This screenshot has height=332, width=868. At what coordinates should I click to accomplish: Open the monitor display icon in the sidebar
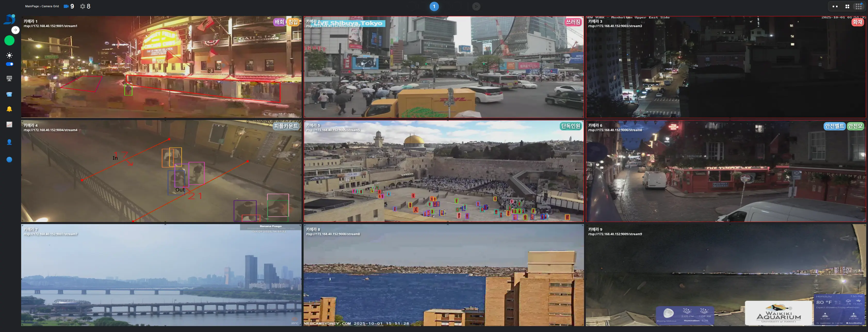tap(10, 79)
